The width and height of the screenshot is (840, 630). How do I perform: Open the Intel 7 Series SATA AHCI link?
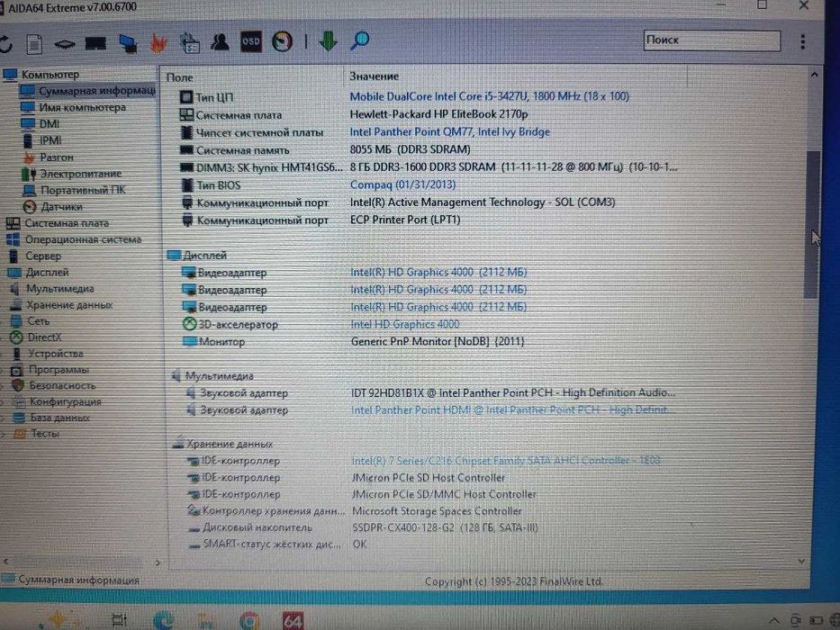point(506,460)
